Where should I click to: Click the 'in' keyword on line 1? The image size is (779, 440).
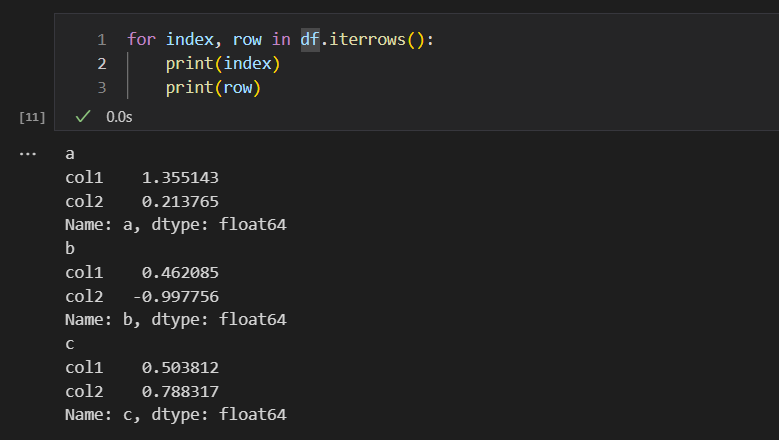coord(281,39)
